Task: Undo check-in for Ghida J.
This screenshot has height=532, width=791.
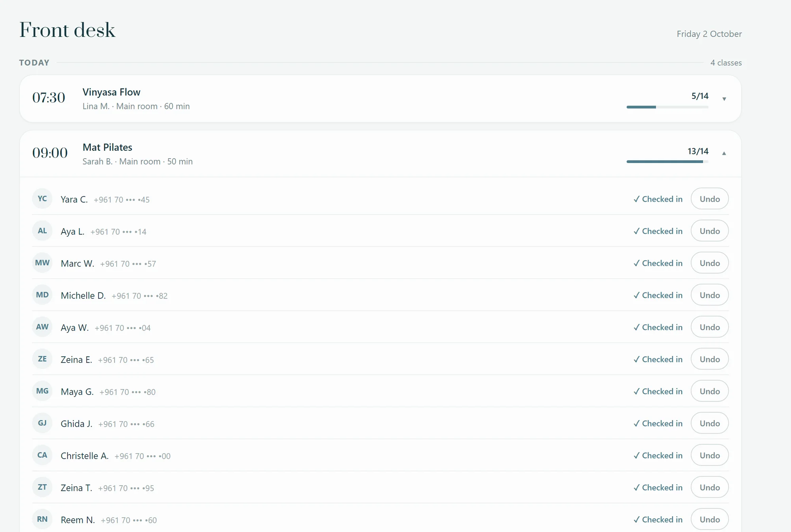Action: point(710,423)
